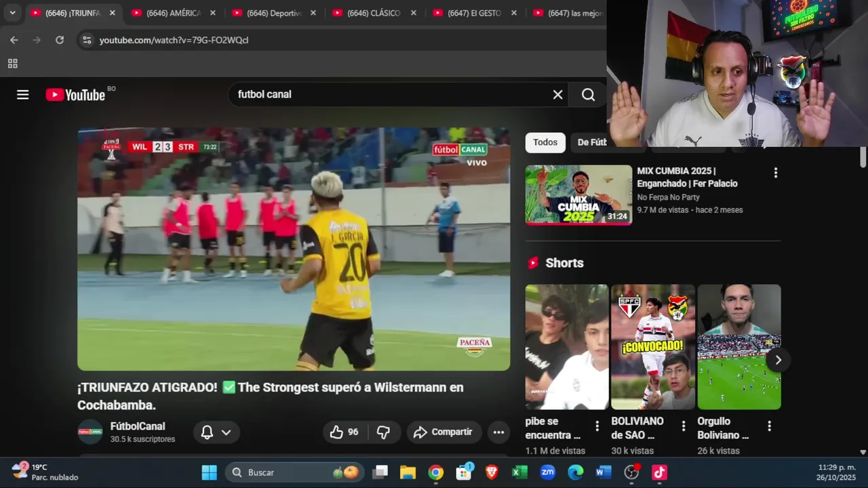Like the video with 96 likes
868x488 pixels.
tap(344, 432)
